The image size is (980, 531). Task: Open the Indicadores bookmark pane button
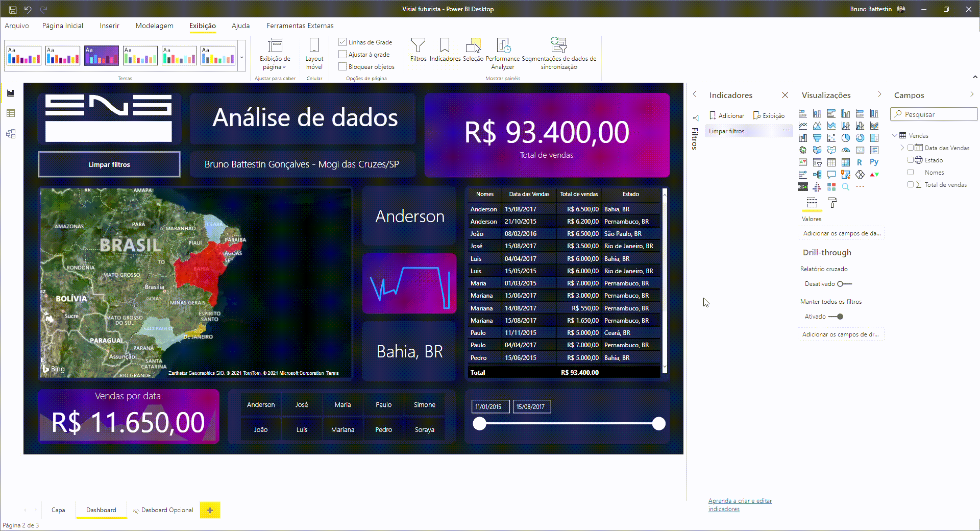(x=445, y=50)
